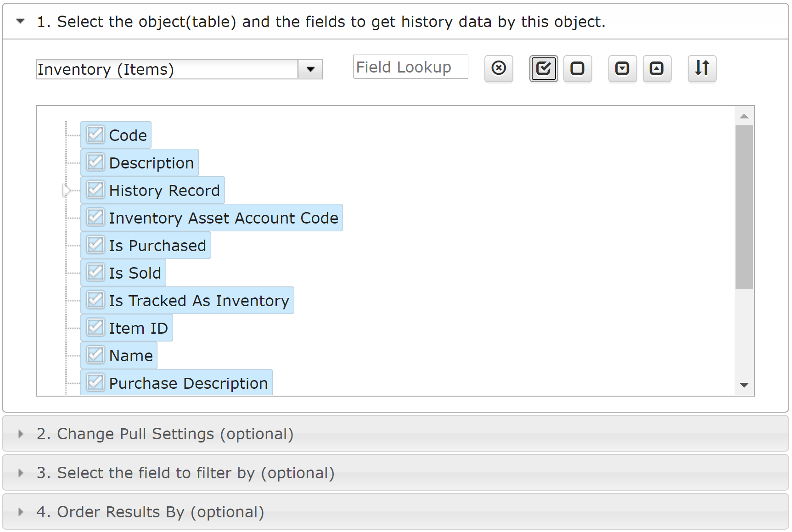The image size is (792, 532).
Task: Expand Order Results By section arrow
Action: (20, 512)
